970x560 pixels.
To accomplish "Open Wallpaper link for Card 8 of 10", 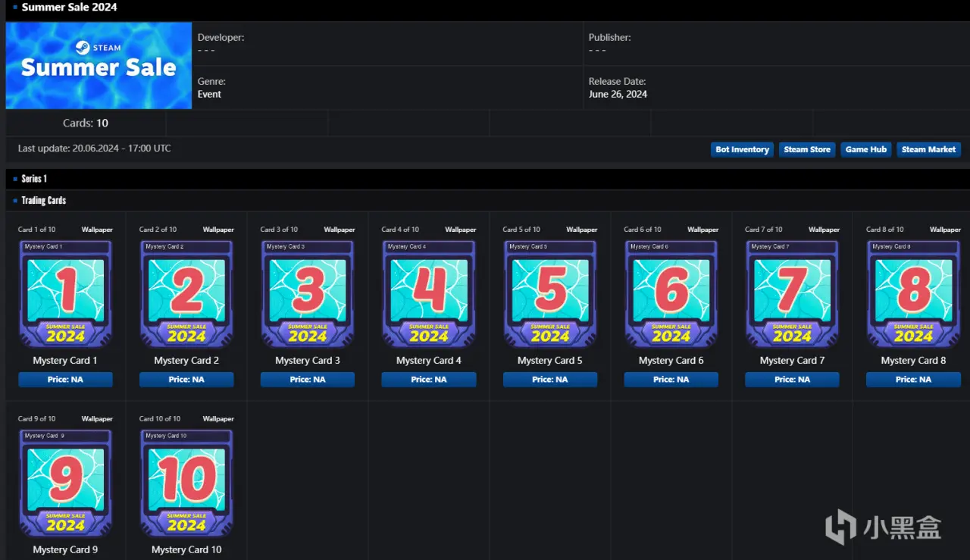I will 946,230.
